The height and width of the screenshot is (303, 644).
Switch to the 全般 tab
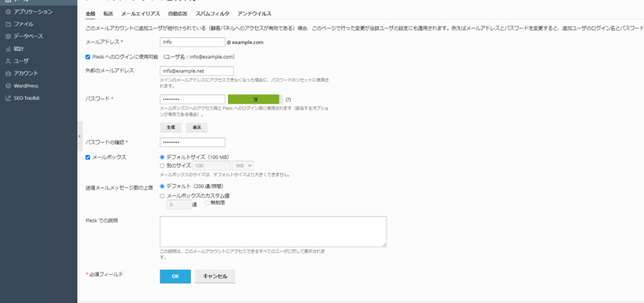point(90,14)
